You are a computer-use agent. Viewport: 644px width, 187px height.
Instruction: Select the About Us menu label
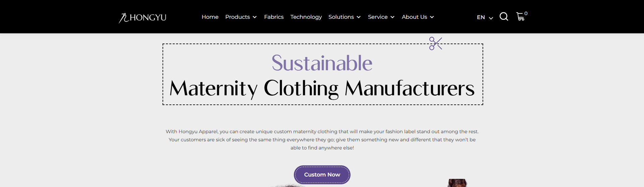click(x=415, y=17)
